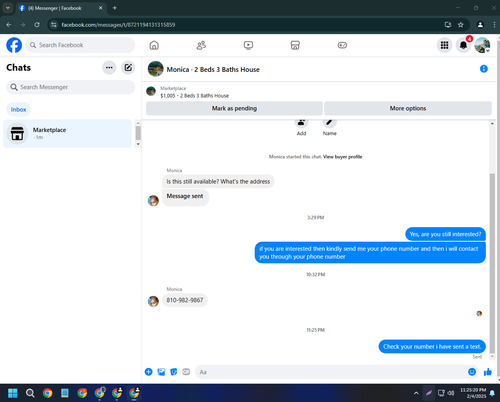Open the Video (Watch) icon
The image size is (500, 402).
248,45
